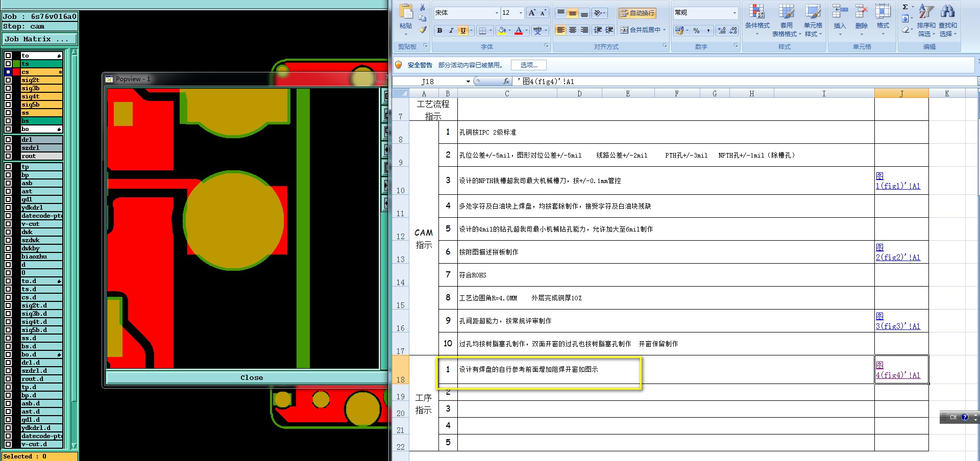This screenshot has height=461, width=980.
Task: Click the Cut scissors icon
Action: click(x=423, y=7)
